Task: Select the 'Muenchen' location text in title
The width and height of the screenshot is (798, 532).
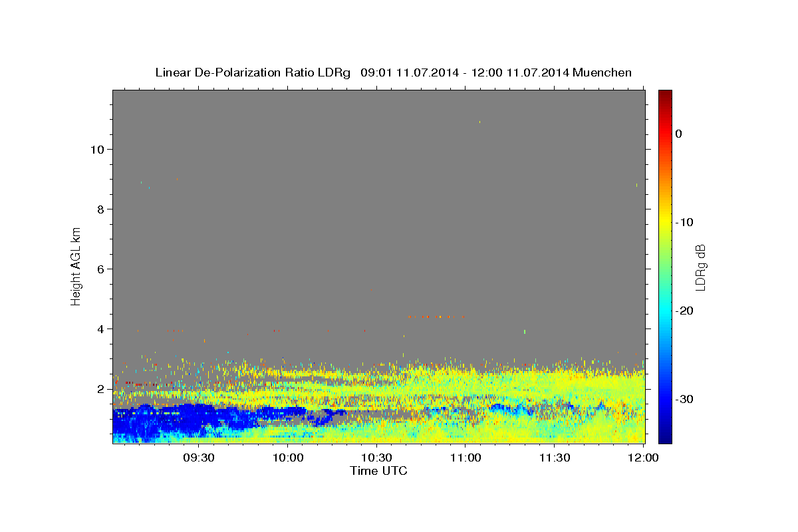Action: tap(602, 72)
